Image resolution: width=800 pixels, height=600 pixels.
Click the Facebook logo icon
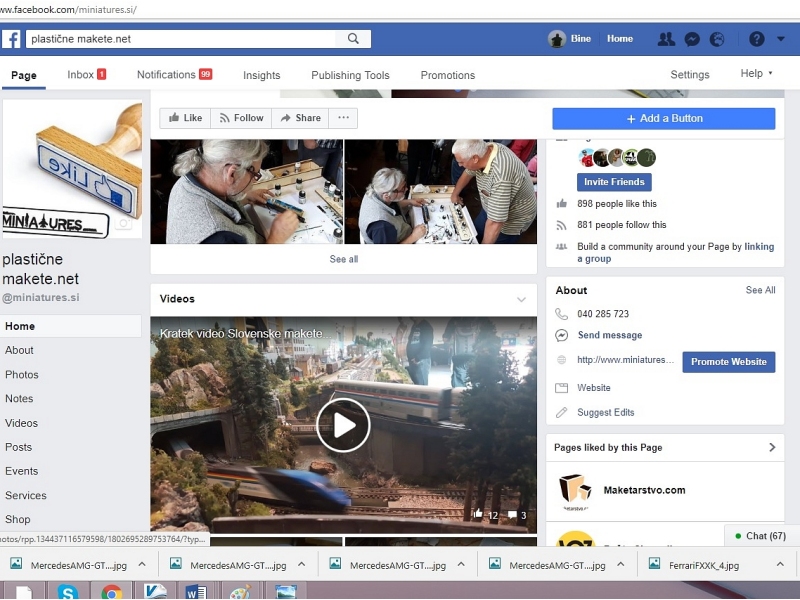pos(12,39)
